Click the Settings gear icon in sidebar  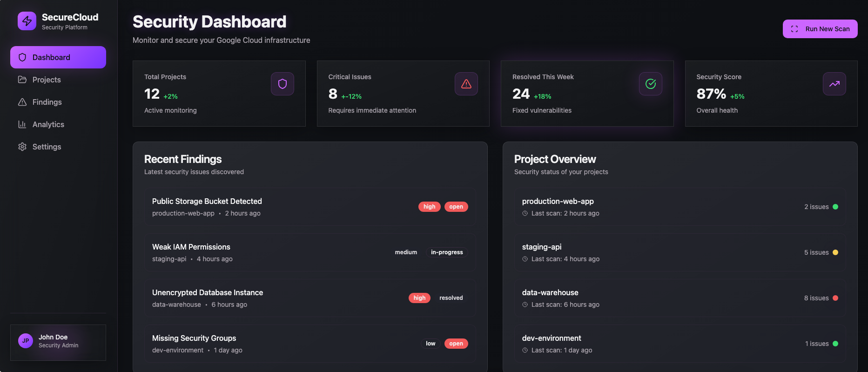(22, 147)
